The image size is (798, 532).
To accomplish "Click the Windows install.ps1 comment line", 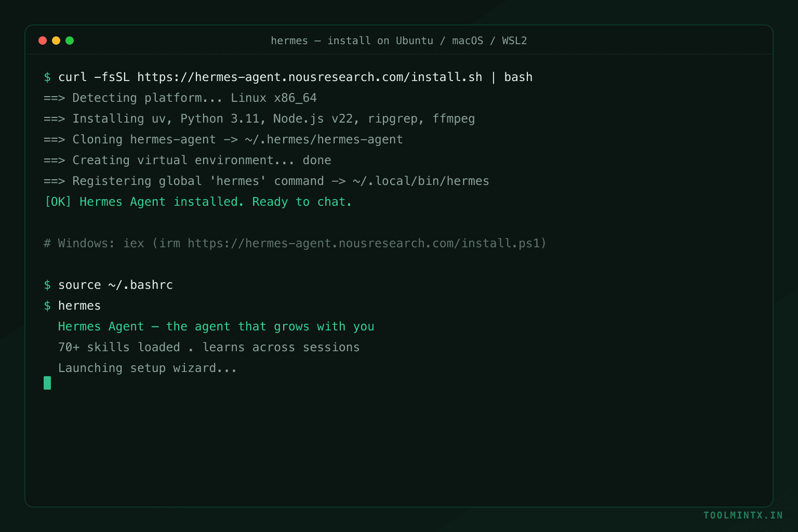I will point(295,243).
